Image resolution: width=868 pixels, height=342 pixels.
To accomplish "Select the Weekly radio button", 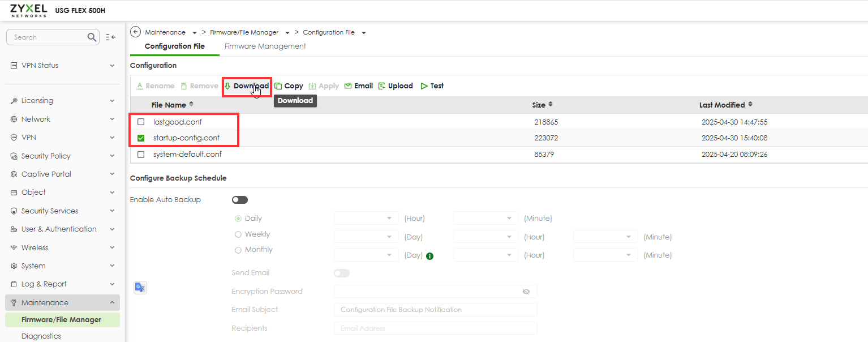I will [238, 234].
